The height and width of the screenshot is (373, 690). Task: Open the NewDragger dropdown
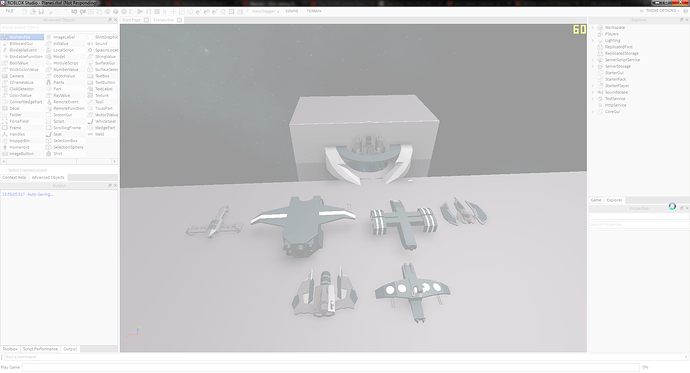click(x=265, y=11)
